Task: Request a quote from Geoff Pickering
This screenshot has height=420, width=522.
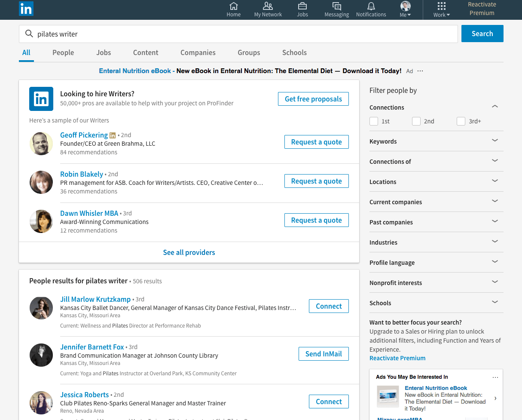Action: (x=317, y=142)
